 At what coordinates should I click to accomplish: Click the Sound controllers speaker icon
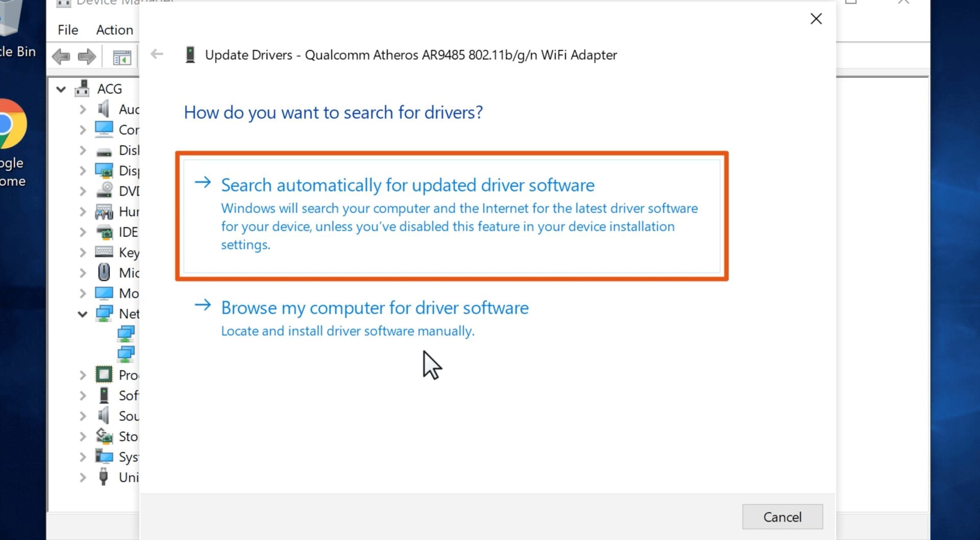pos(104,415)
